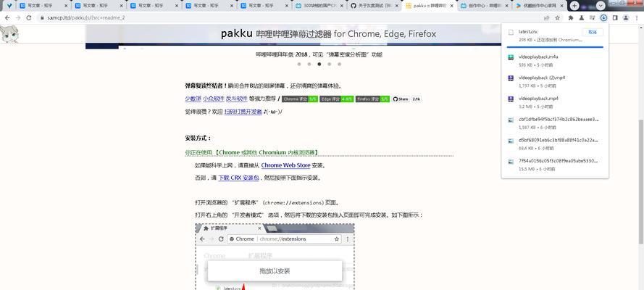This screenshot has width=644, height=290.
Task: Click the flask-shaped extension icon in toolbar
Action: click(581, 17)
